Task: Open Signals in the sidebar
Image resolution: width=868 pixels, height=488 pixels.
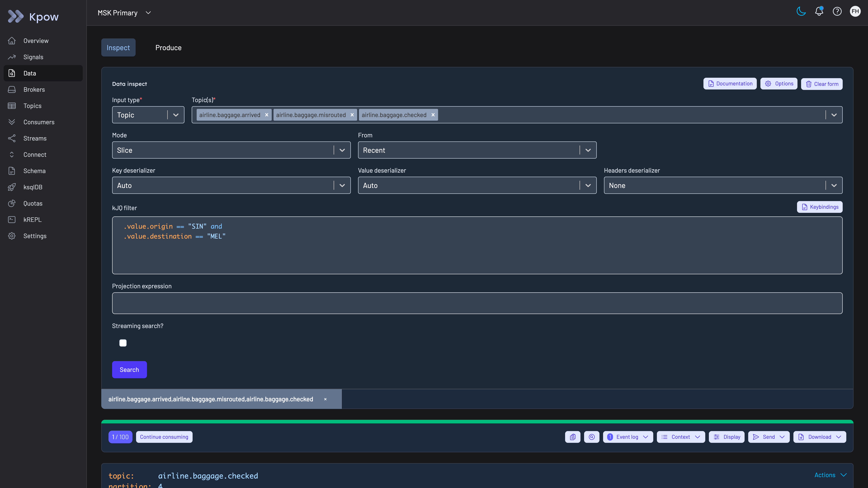Action: pyautogui.click(x=43, y=57)
